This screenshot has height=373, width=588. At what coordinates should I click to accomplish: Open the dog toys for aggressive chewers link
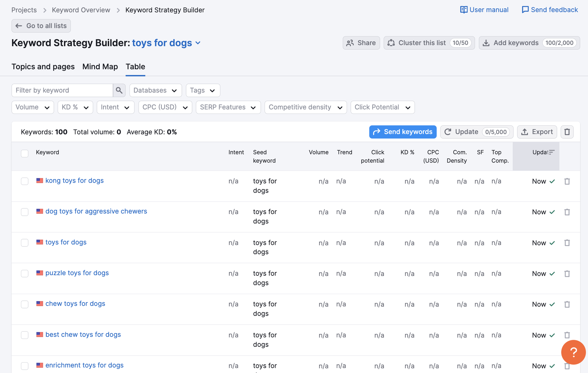pyautogui.click(x=96, y=211)
